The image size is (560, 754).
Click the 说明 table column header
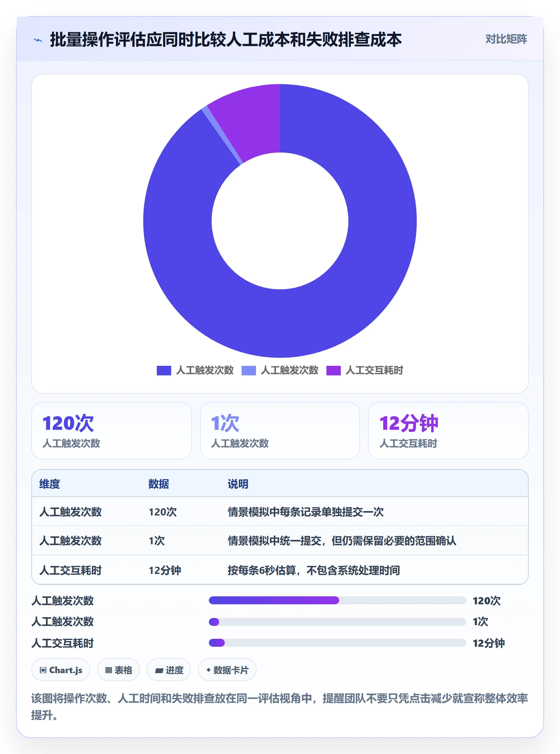click(238, 484)
